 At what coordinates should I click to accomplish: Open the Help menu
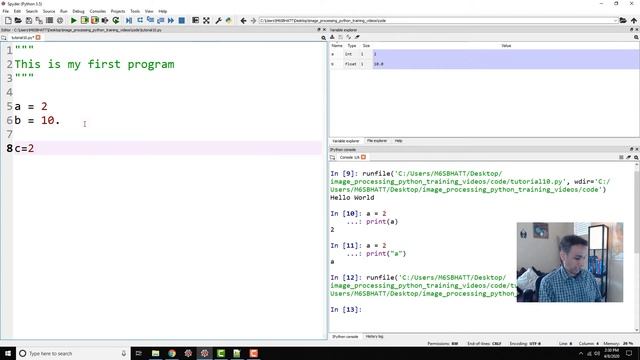click(x=162, y=11)
